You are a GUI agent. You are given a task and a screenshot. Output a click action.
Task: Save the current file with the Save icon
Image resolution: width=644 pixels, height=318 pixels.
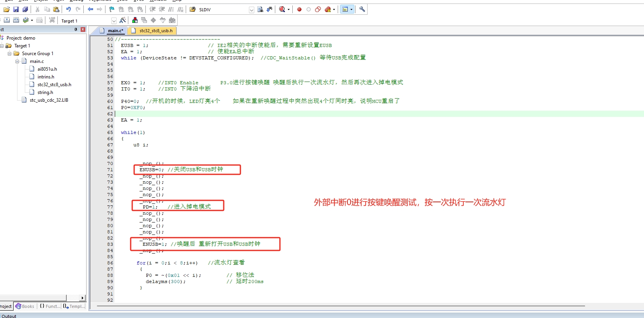pyautogui.click(x=16, y=9)
